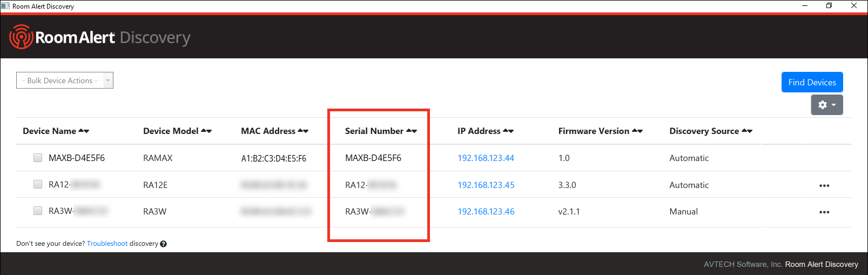Sort the Discovery Source column
The height and width of the screenshot is (275, 868).
(747, 131)
